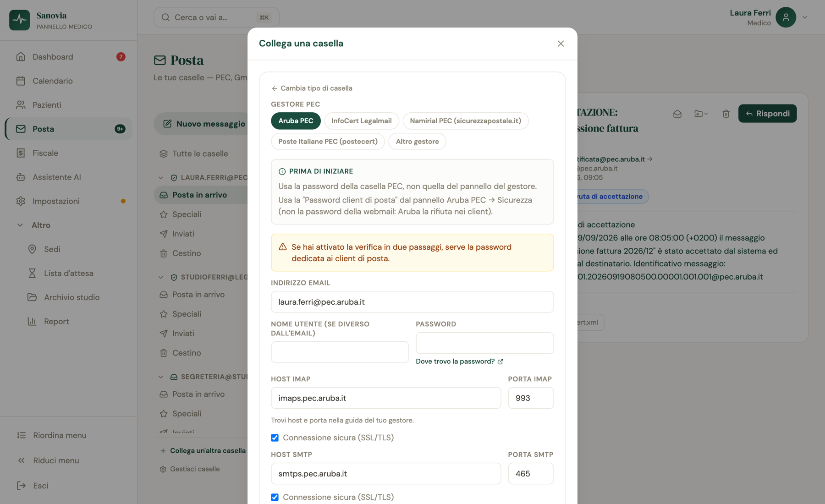
Task: Open Dashboard from the sidebar
Action: pyautogui.click(x=69, y=57)
